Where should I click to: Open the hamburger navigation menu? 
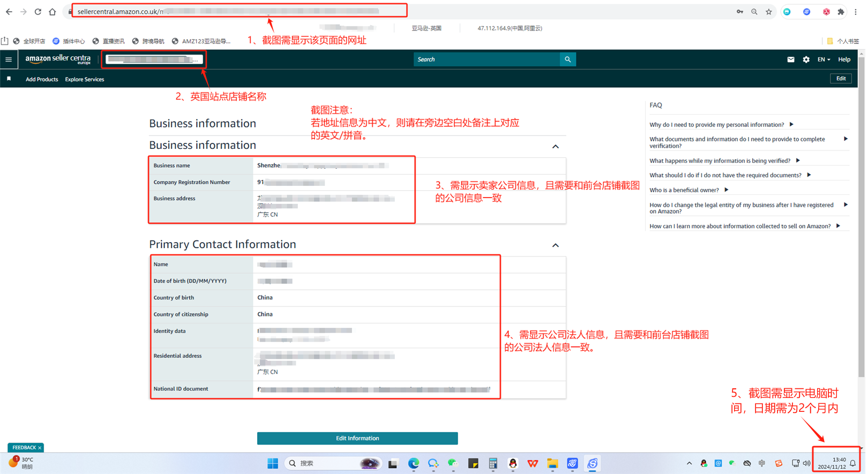pyautogui.click(x=9, y=59)
